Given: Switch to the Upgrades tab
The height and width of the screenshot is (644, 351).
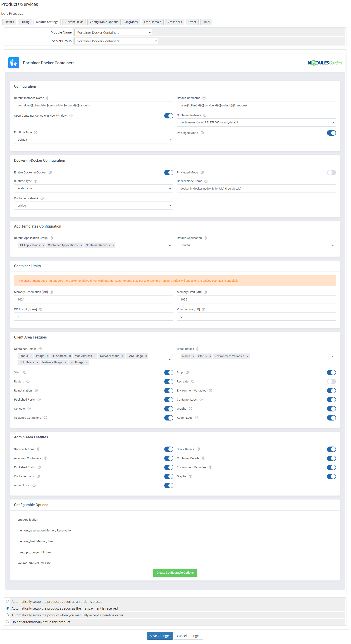Looking at the screenshot, I should [131, 22].
